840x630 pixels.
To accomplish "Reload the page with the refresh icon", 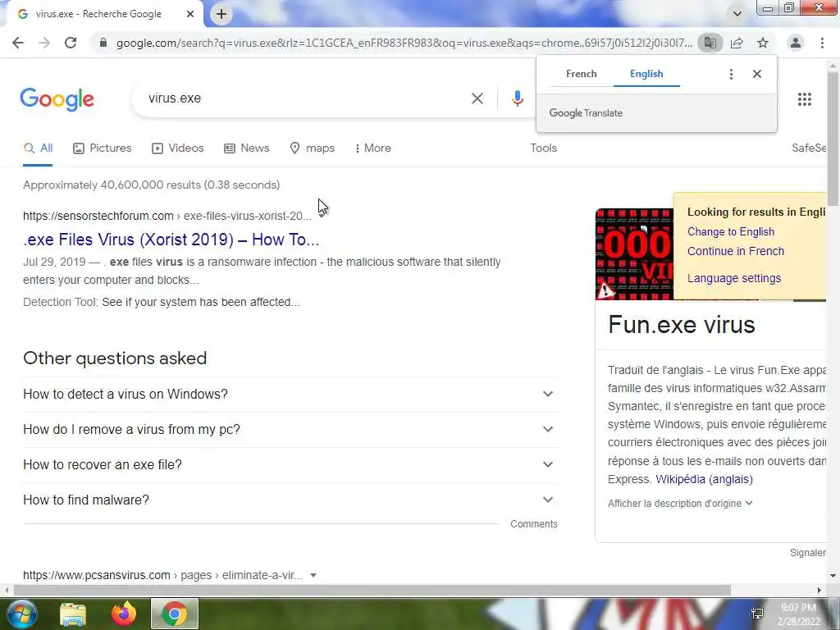I will click(71, 43).
